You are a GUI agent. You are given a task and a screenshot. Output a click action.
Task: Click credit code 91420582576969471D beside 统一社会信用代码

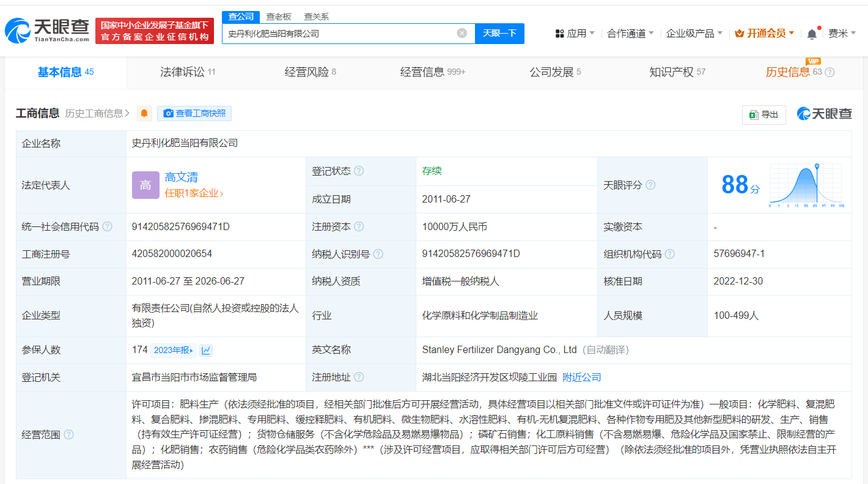pos(181,226)
